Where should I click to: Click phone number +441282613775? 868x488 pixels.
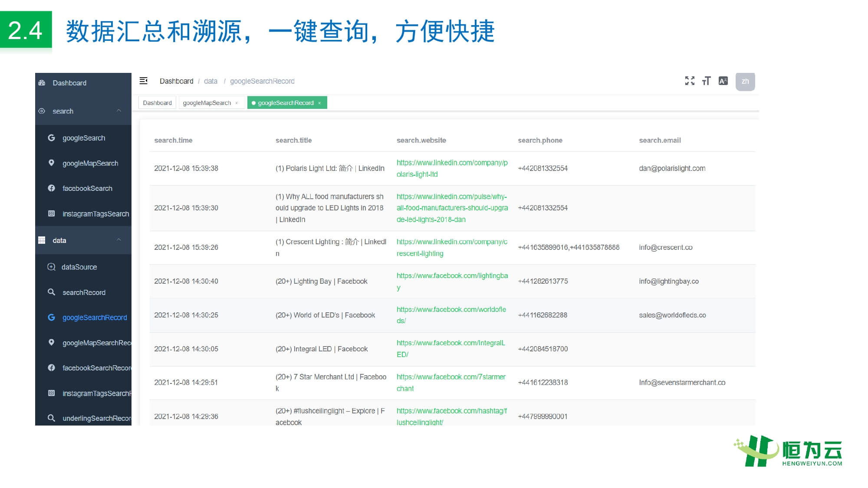[542, 281]
